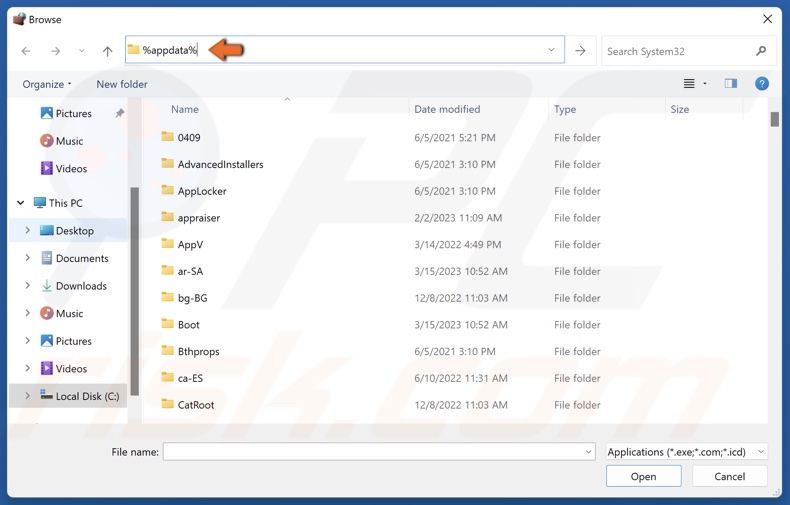This screenshot has width=790, height=505.
Task: Click the Cancel button
Action: coord(730,476)
